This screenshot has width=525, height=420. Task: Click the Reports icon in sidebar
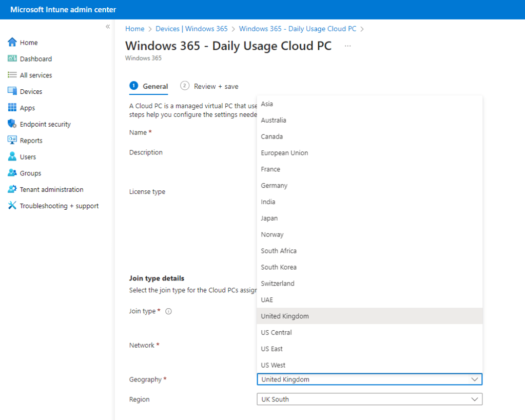(12, 141)
